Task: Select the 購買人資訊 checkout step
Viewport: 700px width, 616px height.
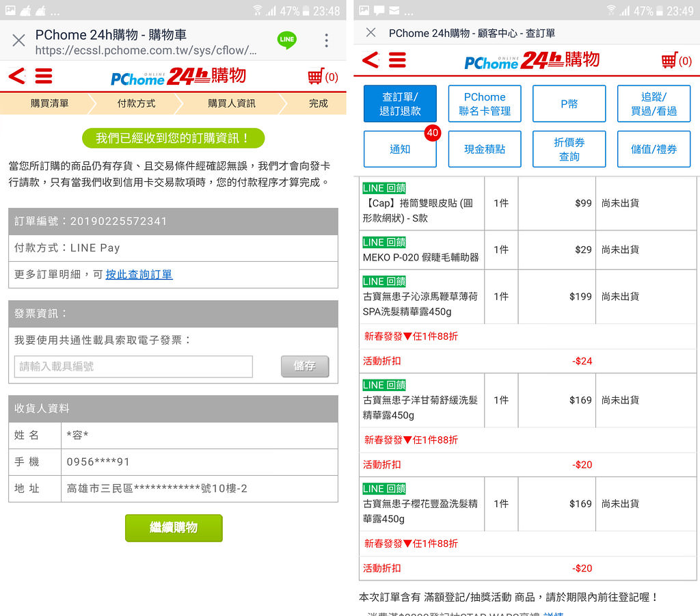Action: click(x=232, y=103)
